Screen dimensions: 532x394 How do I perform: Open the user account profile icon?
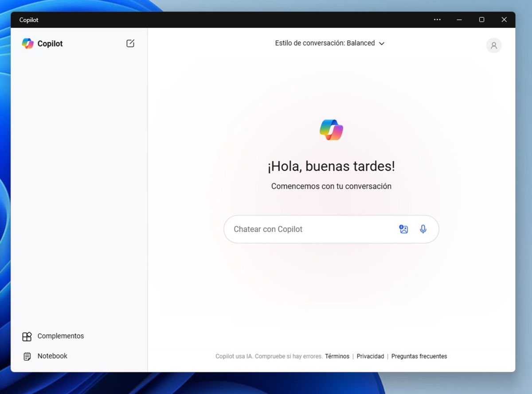(x=494, y=45)
